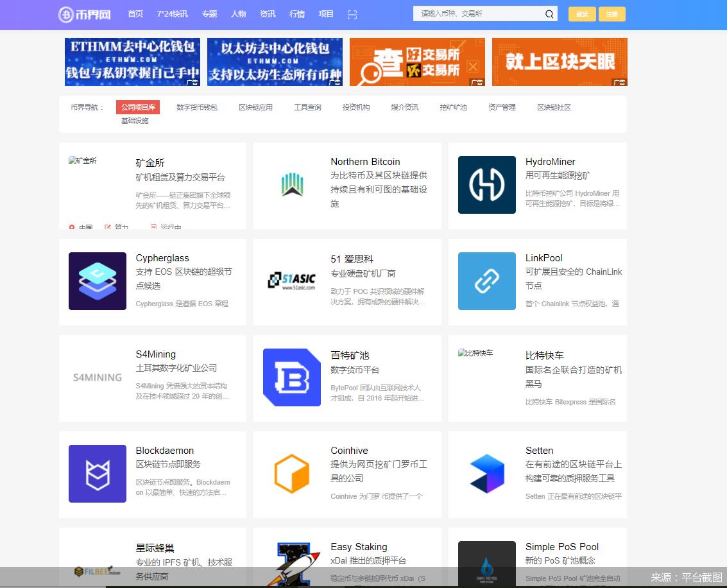Select the Northern Bitcoin company logo

(x=292, y=184)
